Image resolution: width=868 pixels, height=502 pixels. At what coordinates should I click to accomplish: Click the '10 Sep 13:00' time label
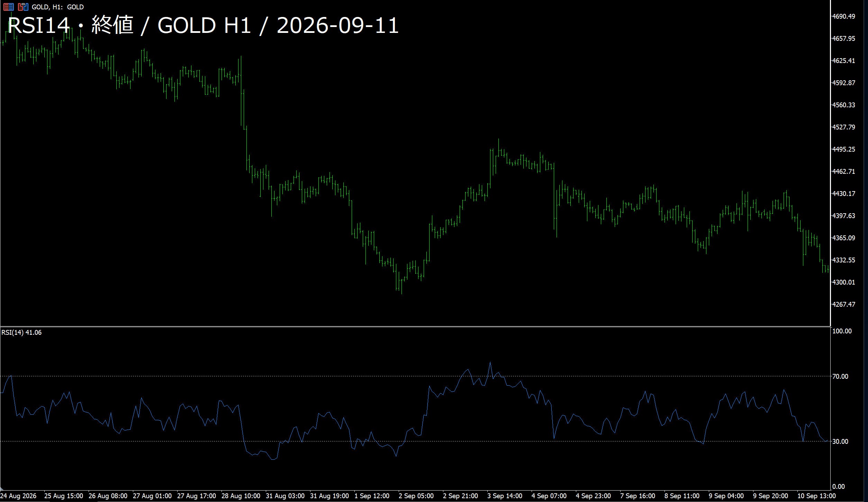pyautogui.click(x=817, y=496)
